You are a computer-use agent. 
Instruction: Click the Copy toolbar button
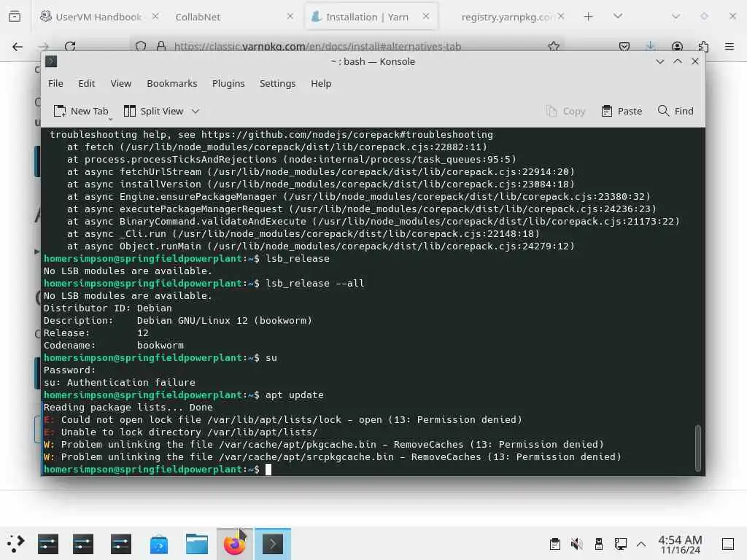[x=565, y=111]
